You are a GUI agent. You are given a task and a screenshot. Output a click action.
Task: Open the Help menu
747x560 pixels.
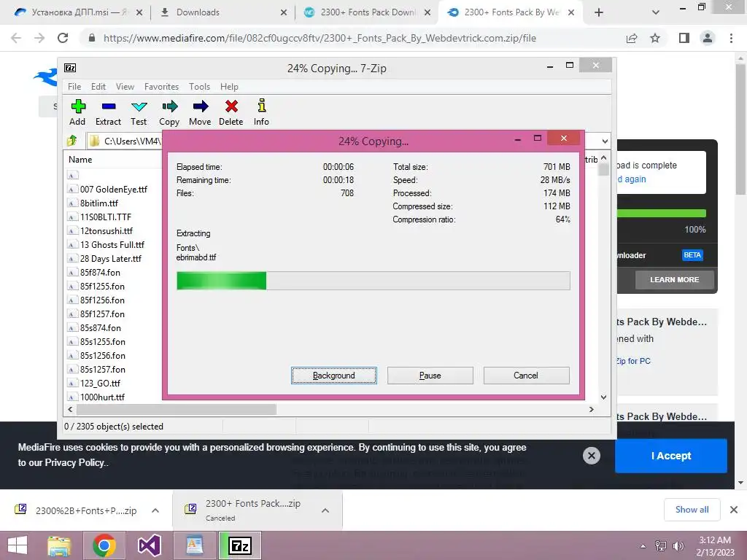[x=229, y=87]
